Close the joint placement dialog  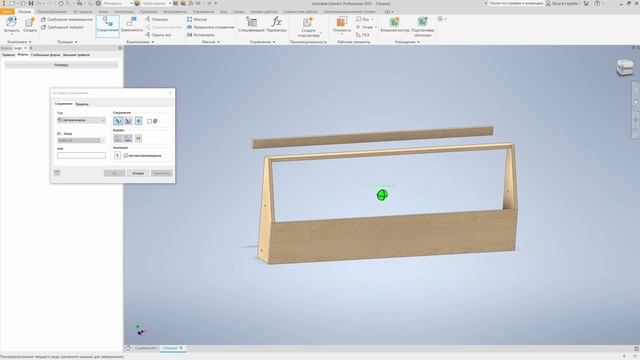[x=170, y=93]
